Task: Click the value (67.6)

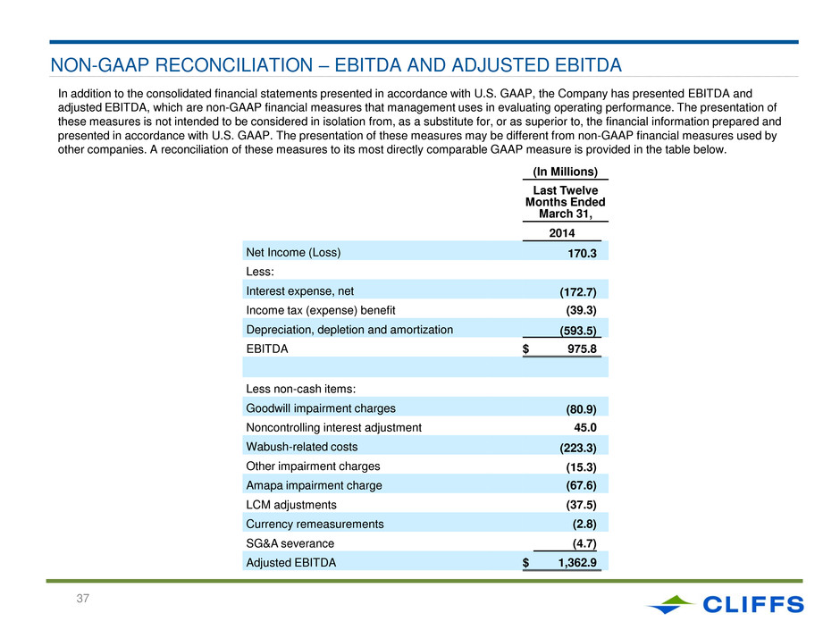Action: coord(581,485)
